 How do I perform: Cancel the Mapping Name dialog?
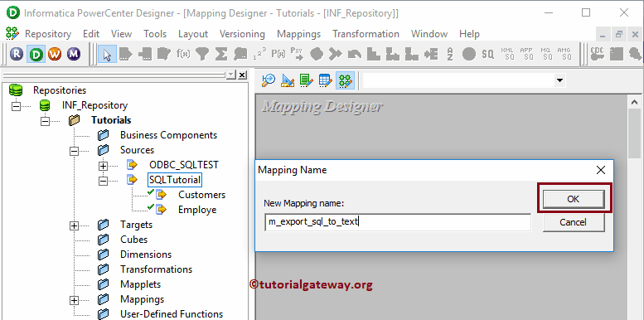(x=574, y=222)
